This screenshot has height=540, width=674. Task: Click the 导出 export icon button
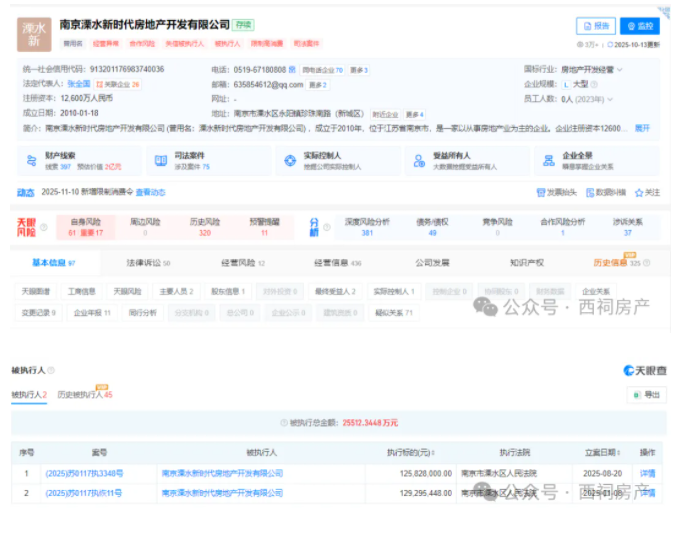pos(646,395)
